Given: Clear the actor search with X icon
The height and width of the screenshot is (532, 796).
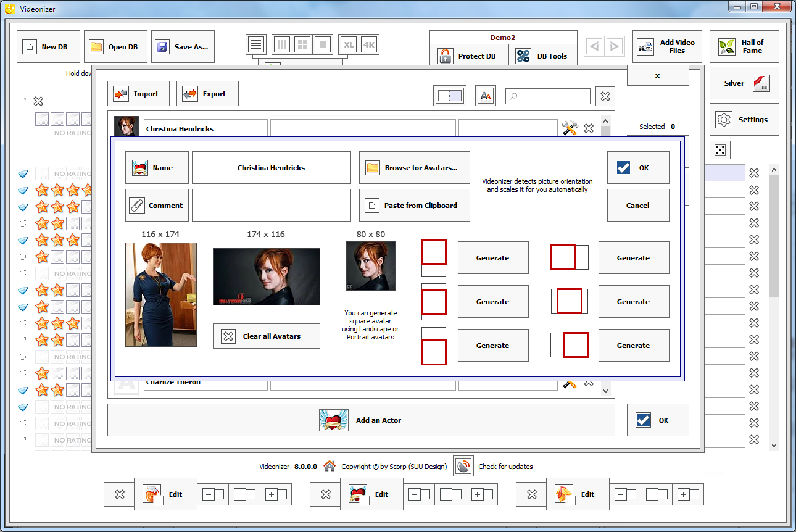Looking at the screenshot, I should pyautogui.click(x=605, y=96).
